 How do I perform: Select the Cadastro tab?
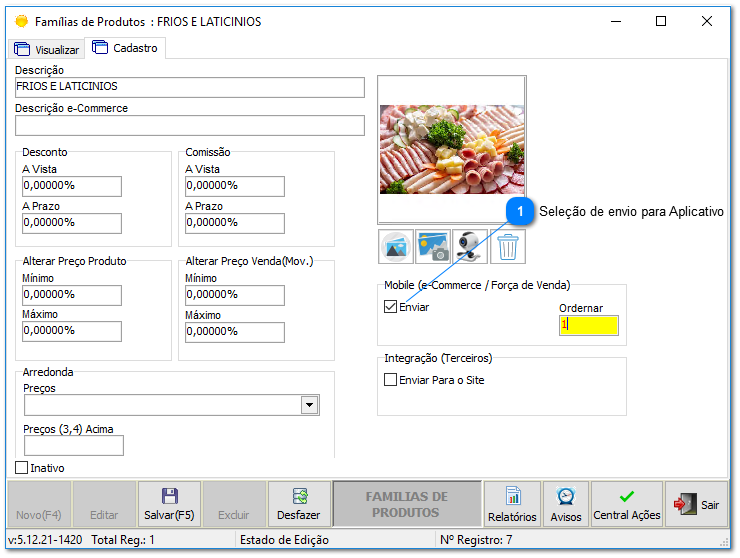125,48
